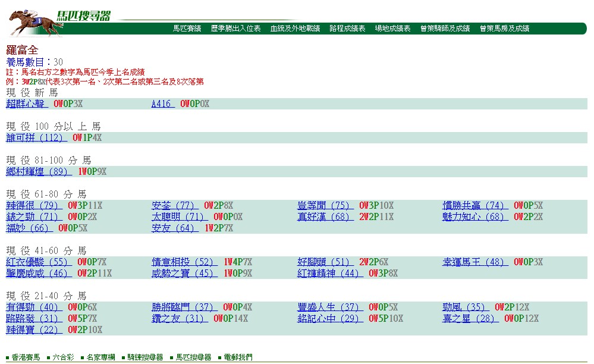This screenshot has width=594, height=364.
Task: Click the racing horse logo icon
Action: pos(35,23)
